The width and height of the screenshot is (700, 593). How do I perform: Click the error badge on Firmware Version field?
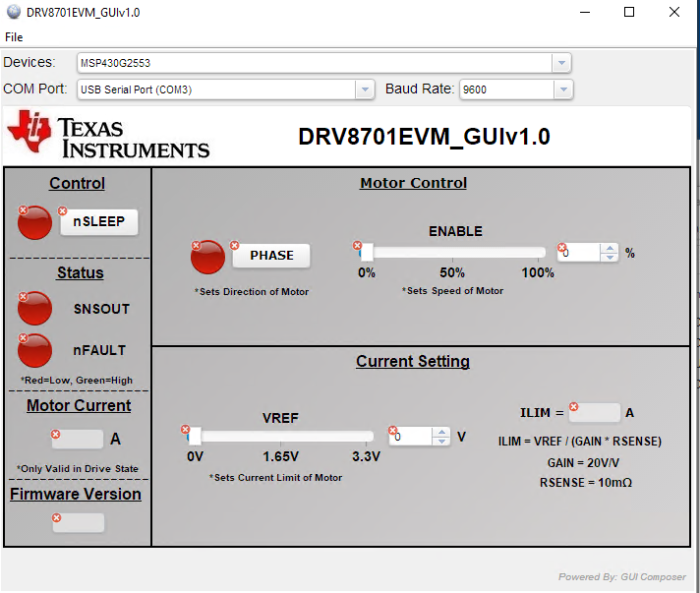click(56, 517)
